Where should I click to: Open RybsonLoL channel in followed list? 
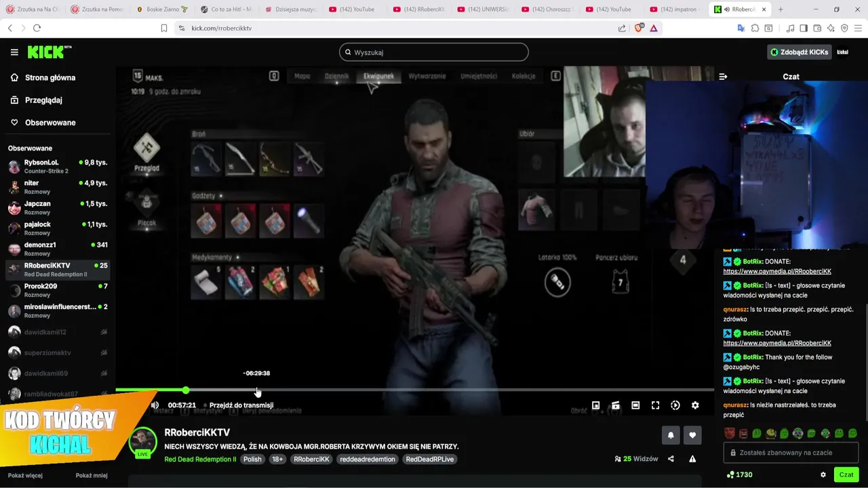click(58, 167)
